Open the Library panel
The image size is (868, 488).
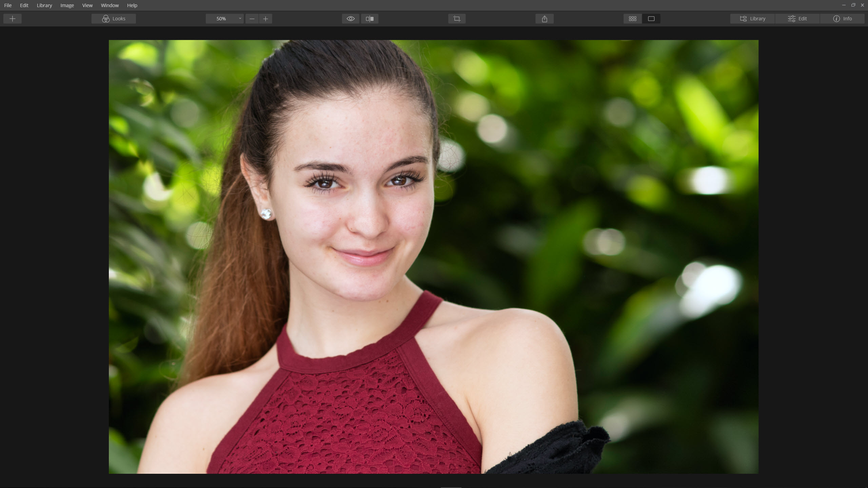(x=752, y=19)
